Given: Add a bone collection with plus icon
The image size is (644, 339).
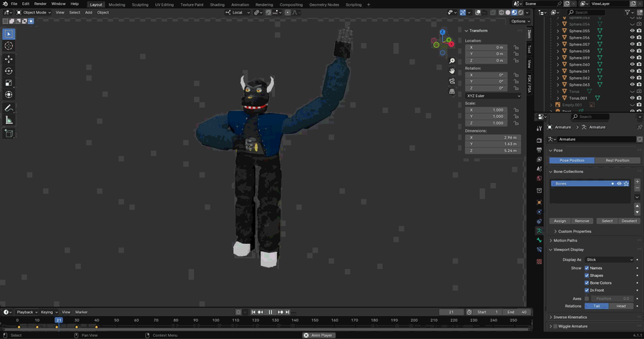Looking at the screenshot, I should point(637,182).
